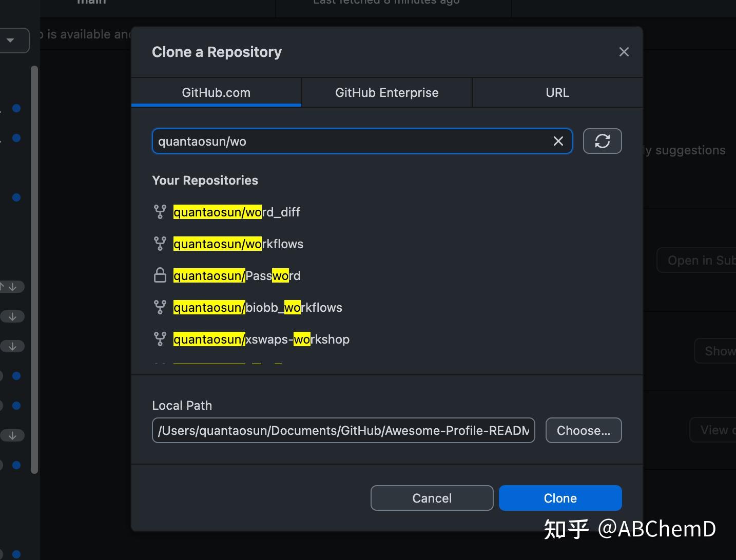This screenshot has width=736, height=560.
Task: Click the fork icon beside quantaosun/workflows
Action: (x=160, y=243)
